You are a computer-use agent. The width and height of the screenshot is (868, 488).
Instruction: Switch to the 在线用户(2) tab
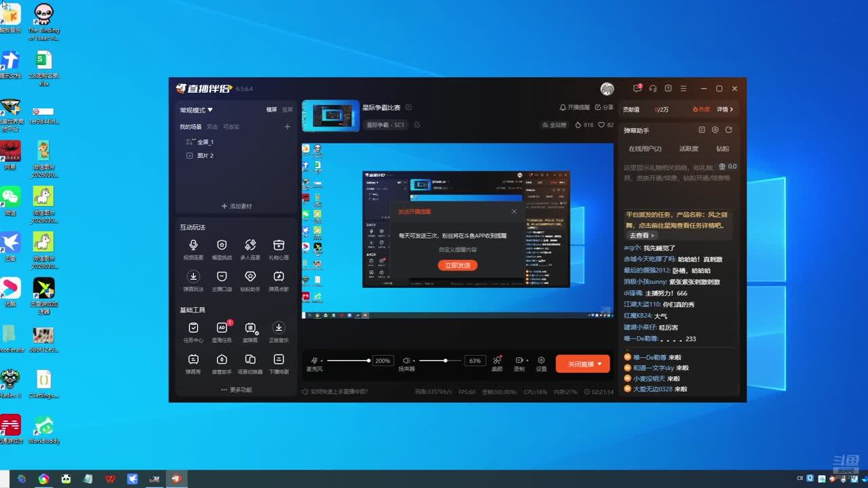(x=645, y=148)
